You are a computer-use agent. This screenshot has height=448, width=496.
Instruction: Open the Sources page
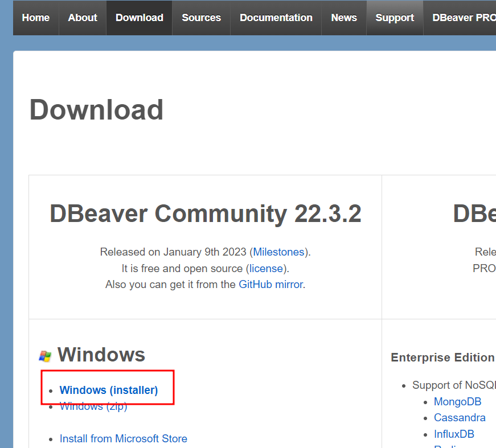coord(201,18)
